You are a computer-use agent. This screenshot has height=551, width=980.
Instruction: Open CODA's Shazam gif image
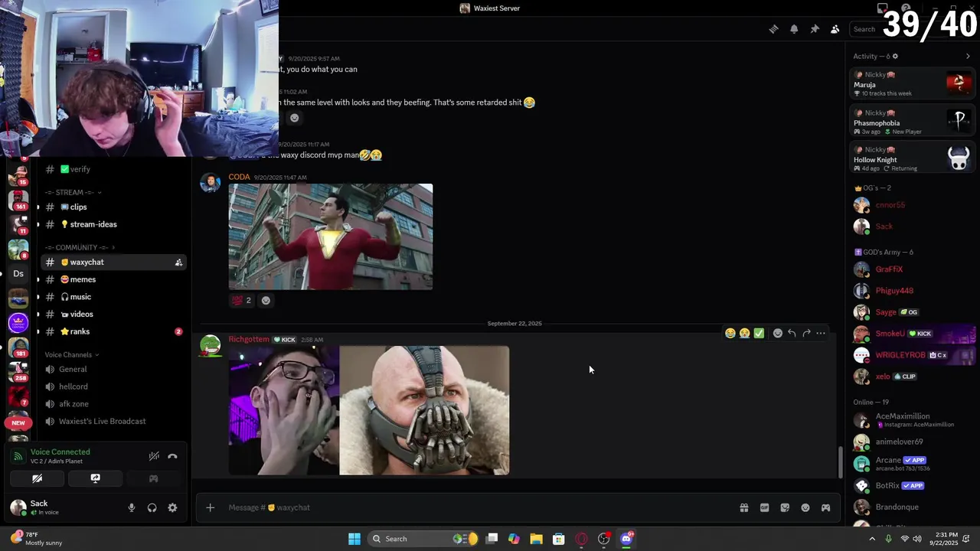tap(331, 236)
